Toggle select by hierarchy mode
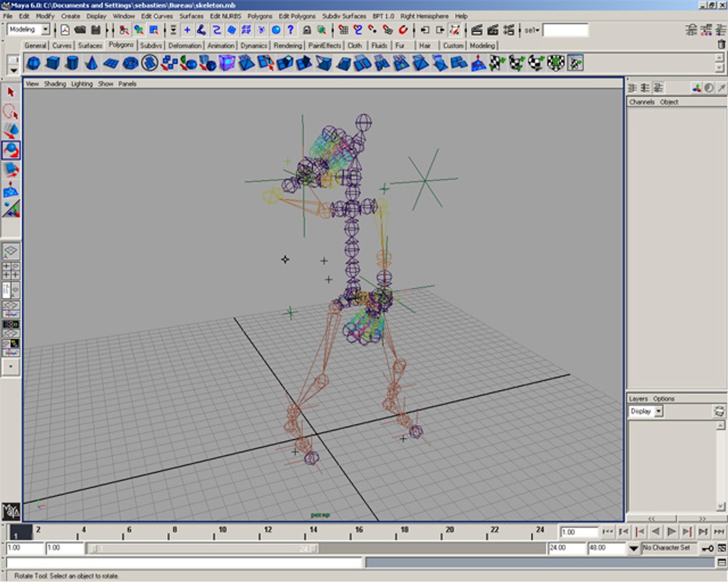 pyautogui.click(x=124, y=30)
